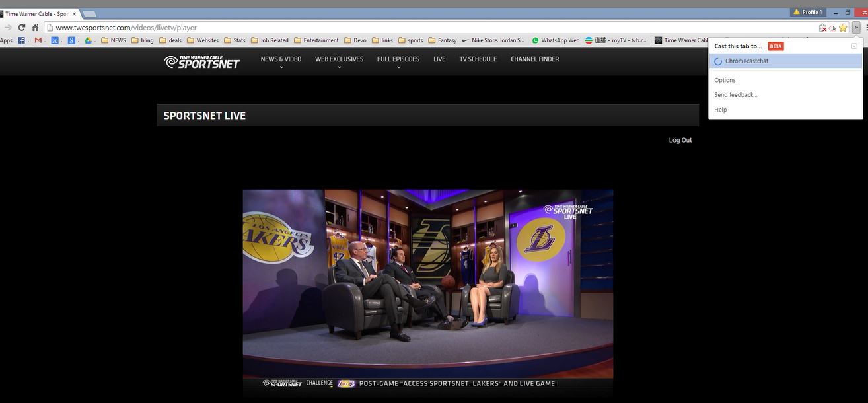Click the Log Out link

point(680,140)
